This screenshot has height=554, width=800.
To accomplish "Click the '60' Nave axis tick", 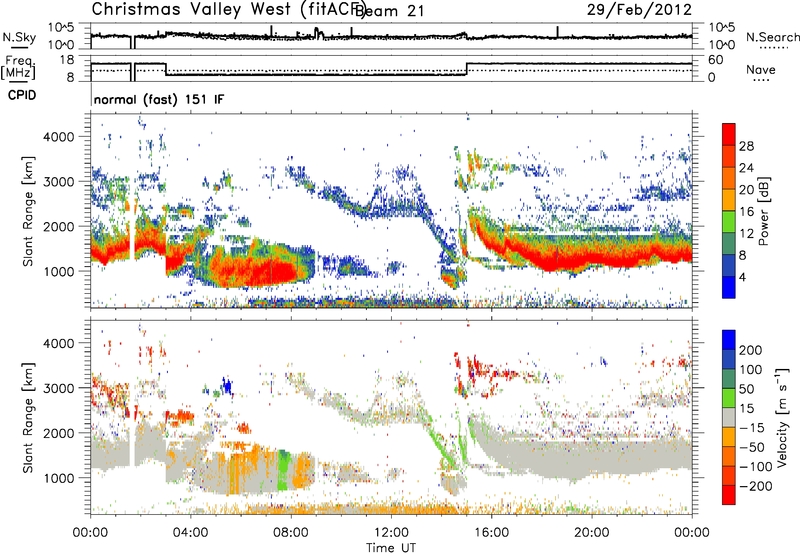I will [x=716, y=60].
